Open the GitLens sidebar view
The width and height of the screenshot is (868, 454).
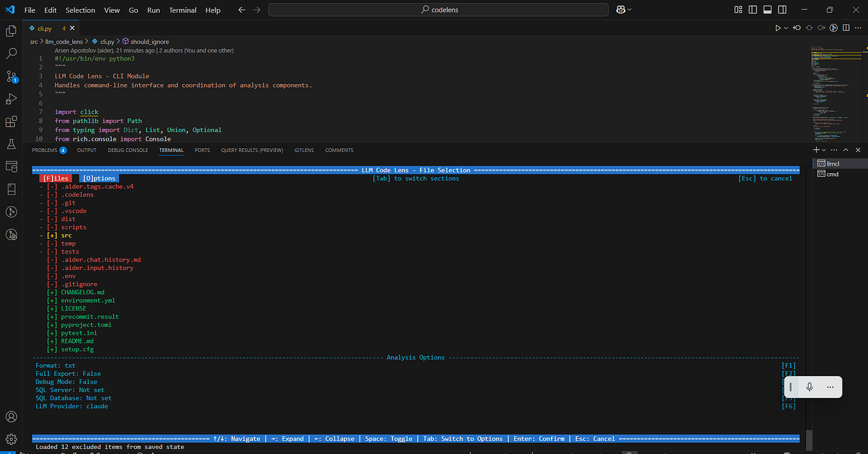(11, 211)
